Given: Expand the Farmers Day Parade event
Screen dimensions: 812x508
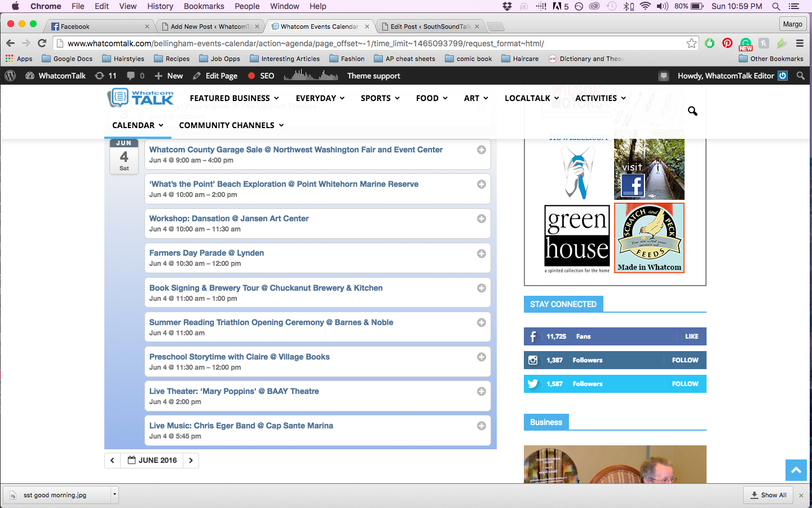Looking at the screenshot, I should click(x=482, y=253).
